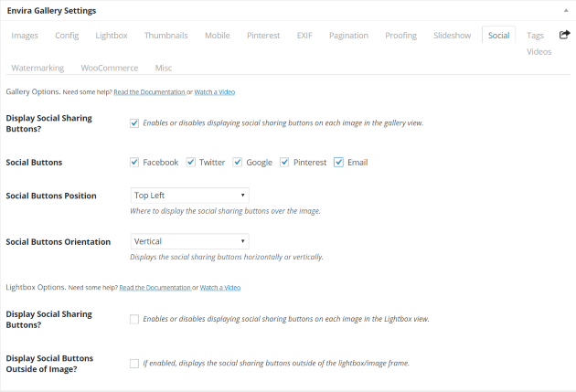This screenshot has height=392, width=576.
Task: Click the Gallery Options section text
Action: (33, 91)
